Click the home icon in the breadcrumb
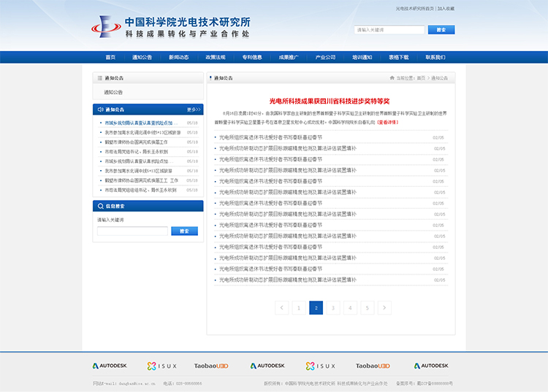Viewport: 548px width, 392px height. click(x=392, y=77)
